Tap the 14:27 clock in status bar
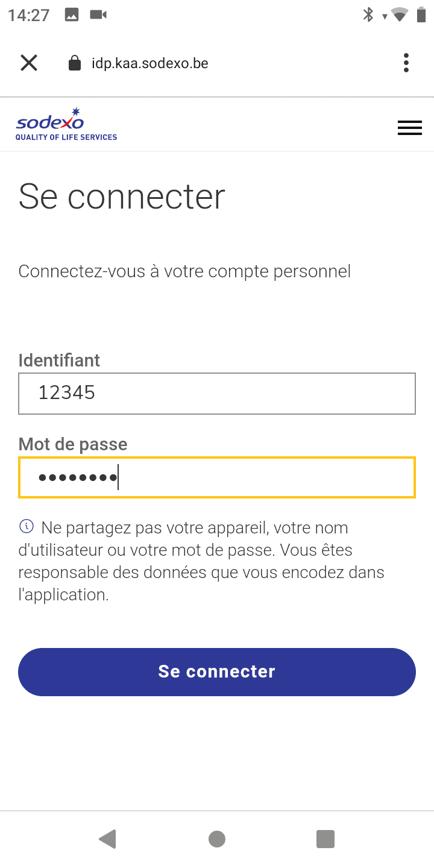 click(29, 16)
